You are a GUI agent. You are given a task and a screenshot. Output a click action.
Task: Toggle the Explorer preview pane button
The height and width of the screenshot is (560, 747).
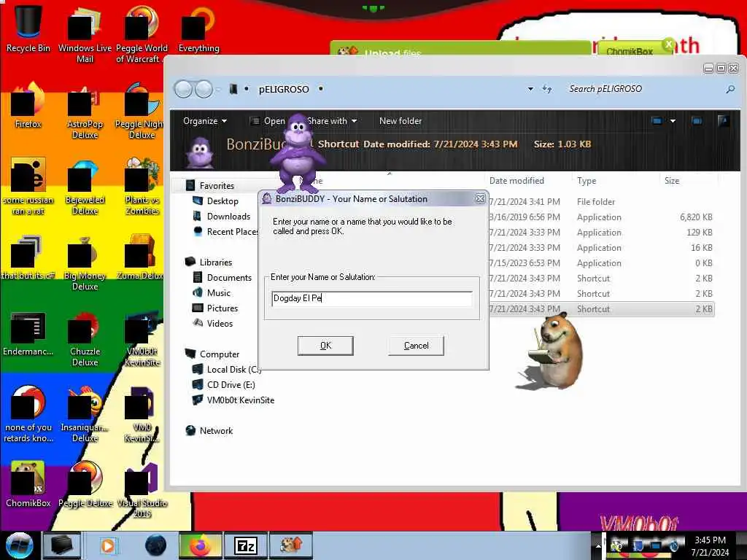tap(697, 121)
